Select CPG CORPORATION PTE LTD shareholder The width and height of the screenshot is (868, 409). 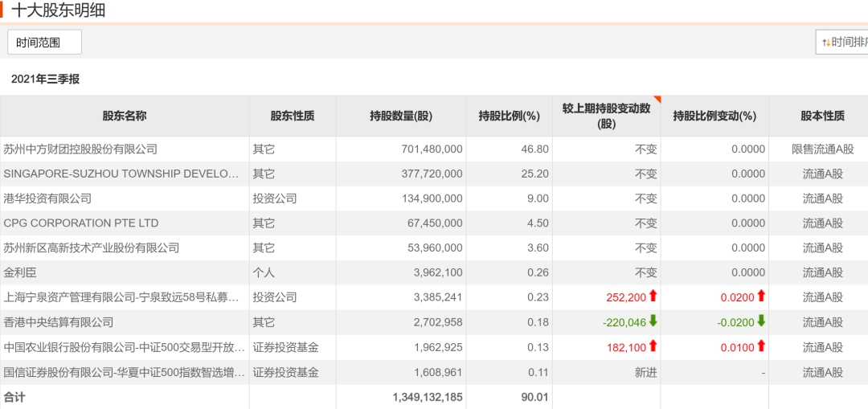click(81, 223)
